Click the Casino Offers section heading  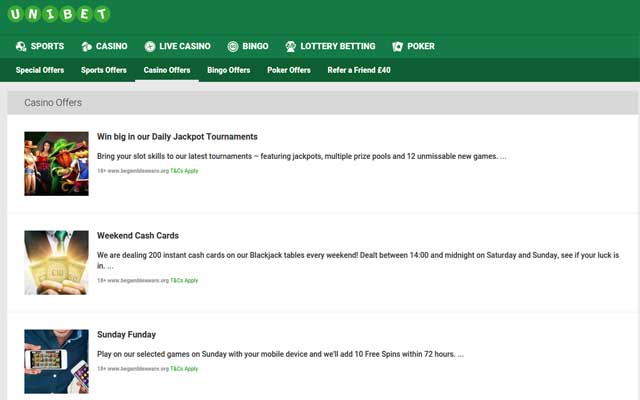pos(53,103)
